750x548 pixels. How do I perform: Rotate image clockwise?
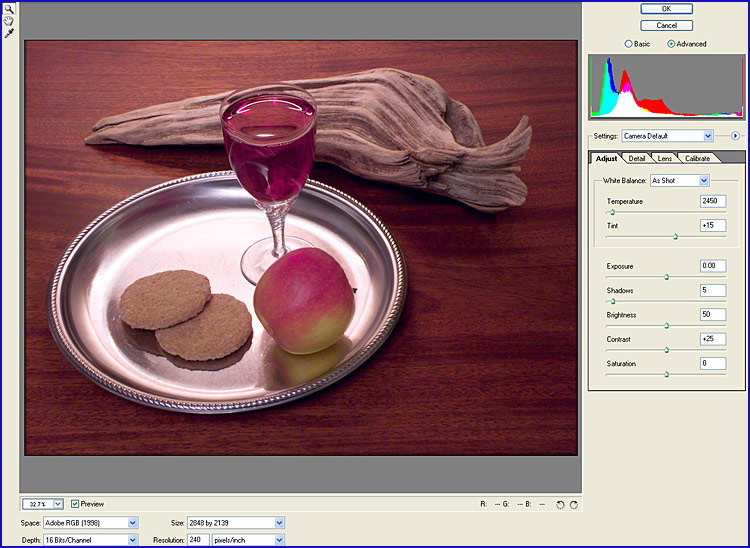574,504
